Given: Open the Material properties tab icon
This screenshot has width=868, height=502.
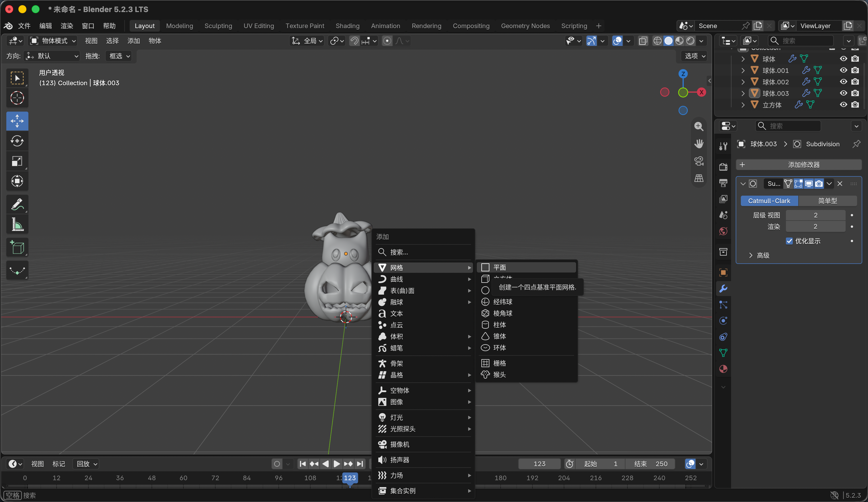Looking at the screenshot, I should (723, 369).
